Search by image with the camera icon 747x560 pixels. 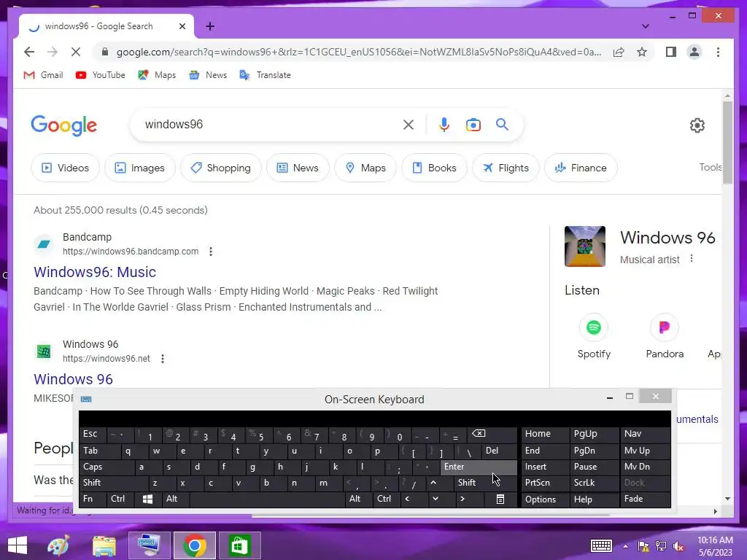coord(473,125)
